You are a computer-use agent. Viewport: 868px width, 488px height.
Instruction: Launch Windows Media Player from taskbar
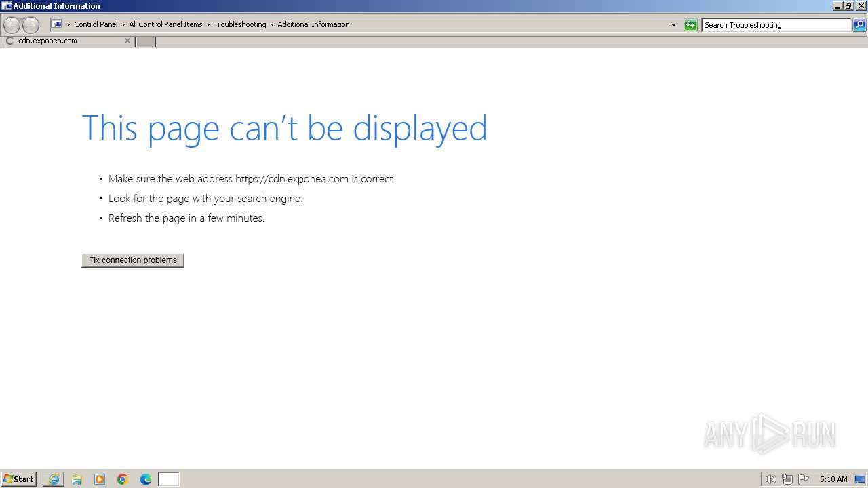(x=100, y=479)
